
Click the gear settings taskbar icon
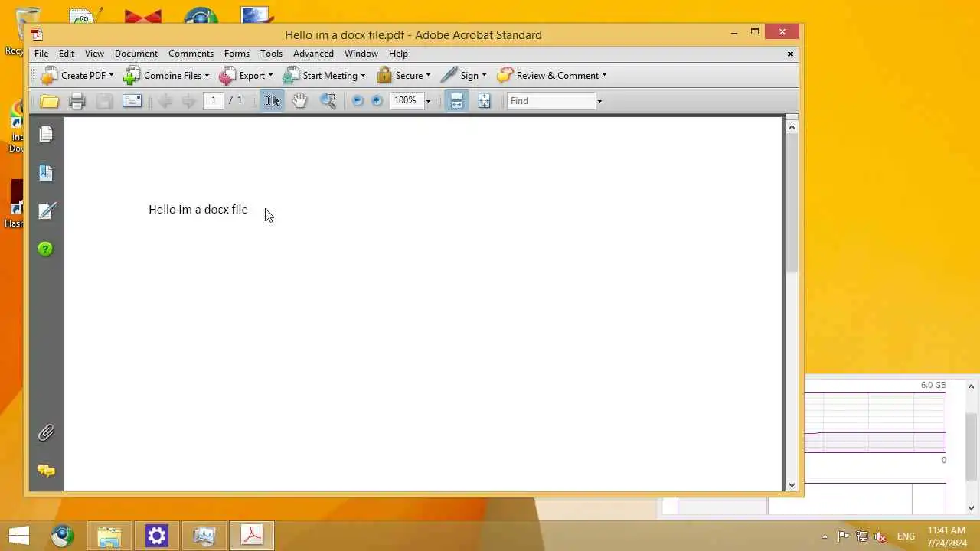156,536
